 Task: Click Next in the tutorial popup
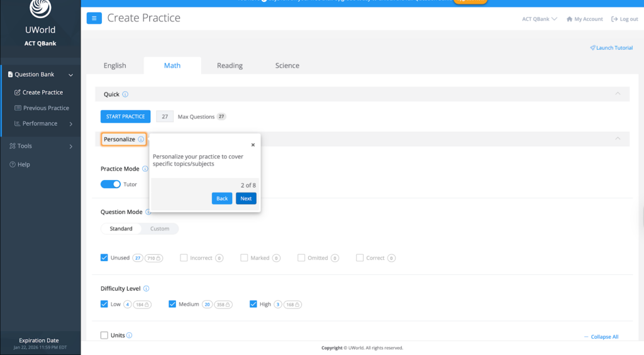[246, 198]
